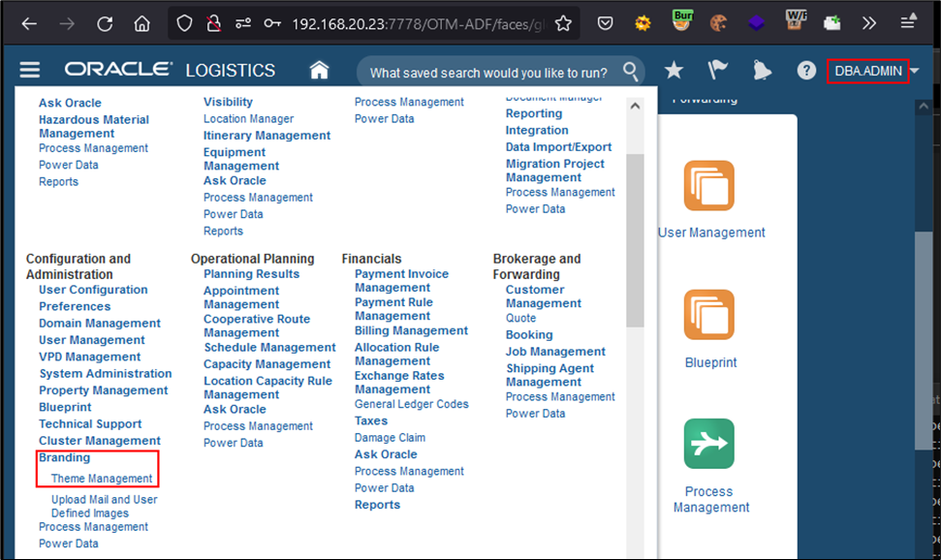
Task: Open site permissions icon in address bar
Action: 243,24
